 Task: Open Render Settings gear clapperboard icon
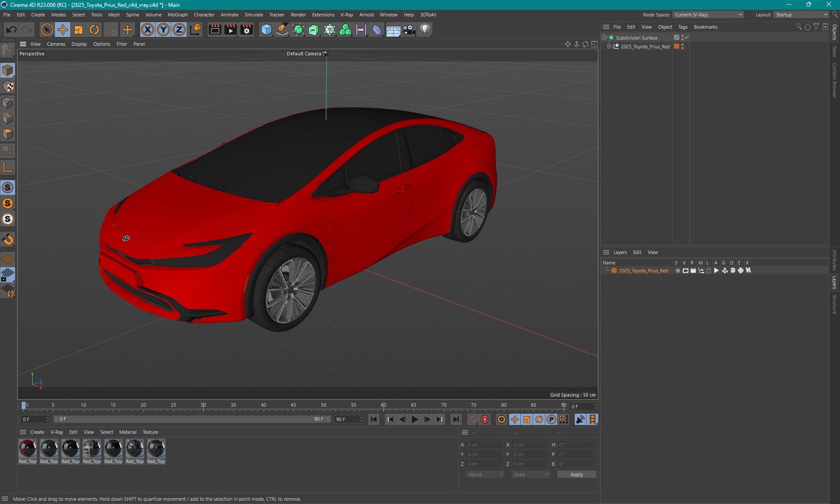click(247, 30)
